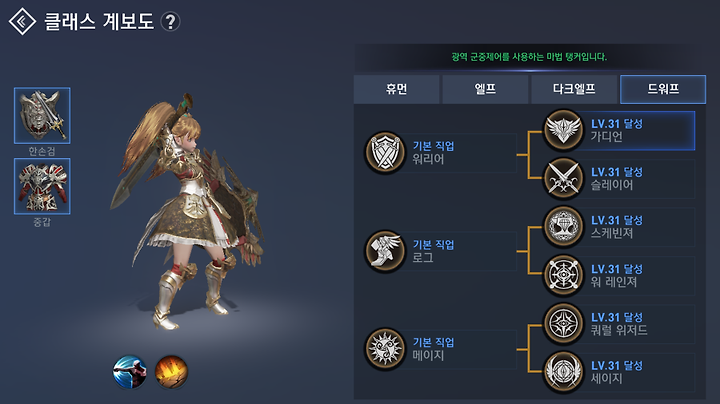
Task: Choose the 쿼럴 위저드 class icon
Action: pos(563,324)
